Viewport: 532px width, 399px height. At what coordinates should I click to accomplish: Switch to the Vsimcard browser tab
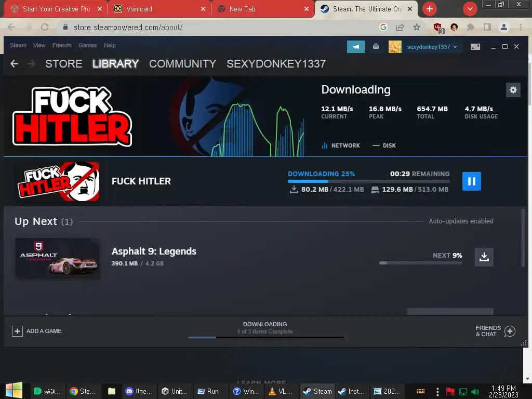click(x=159, y=9)
